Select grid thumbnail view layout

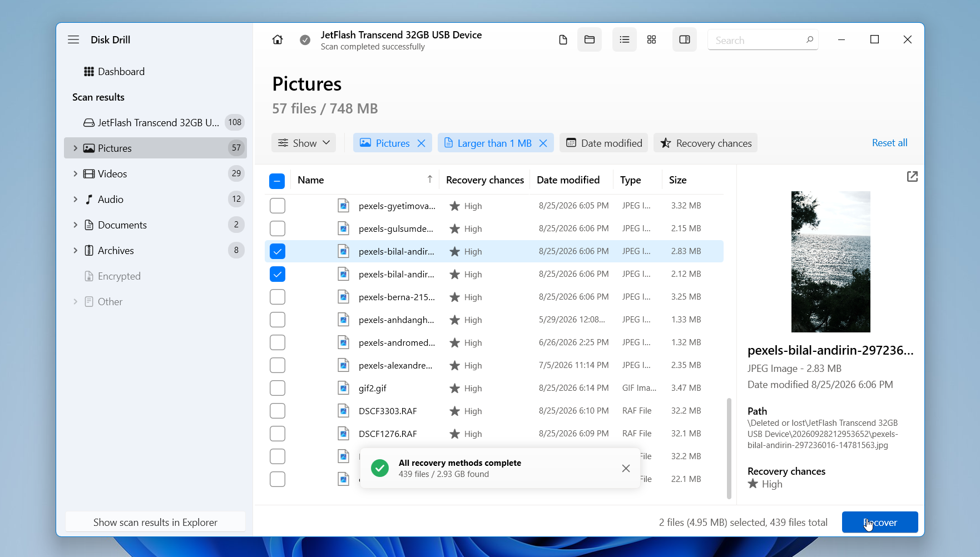(652, 39)
